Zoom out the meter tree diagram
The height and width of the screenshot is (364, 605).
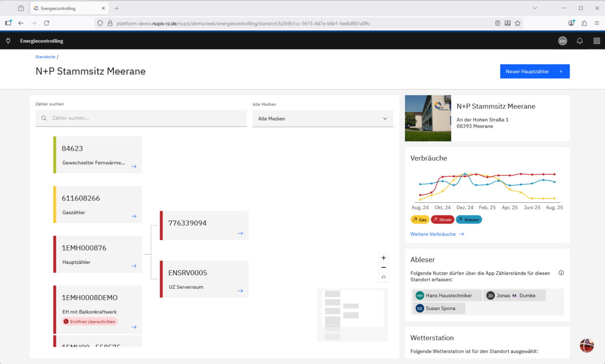384,268
